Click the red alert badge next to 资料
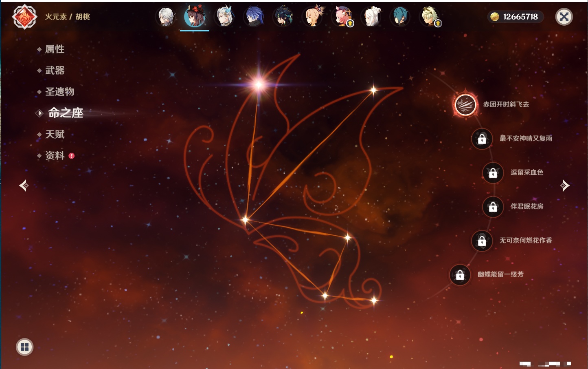The width and height of the screenshot is (588, 369). point(72,155)
